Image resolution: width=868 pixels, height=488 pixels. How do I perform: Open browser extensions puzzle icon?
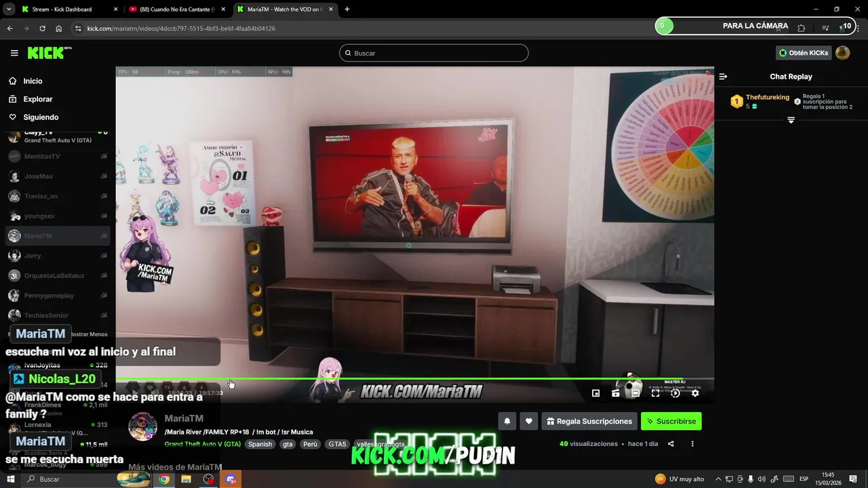point(801,28)
